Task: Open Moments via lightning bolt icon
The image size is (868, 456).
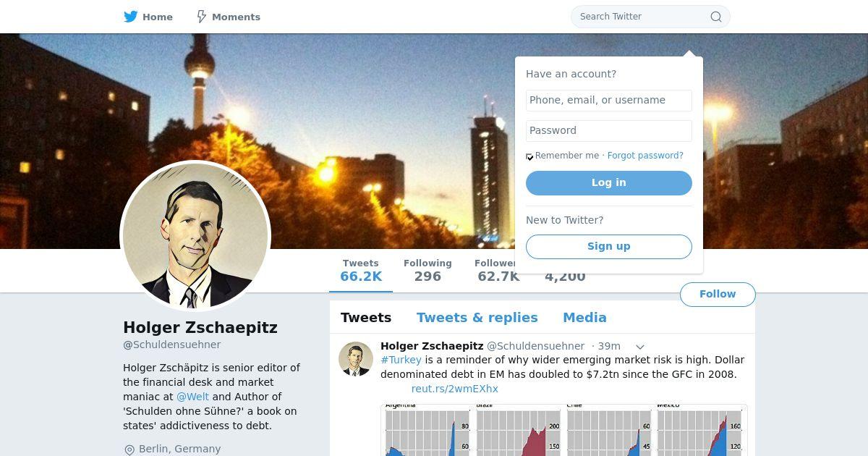Action: (x=202, y=17)
